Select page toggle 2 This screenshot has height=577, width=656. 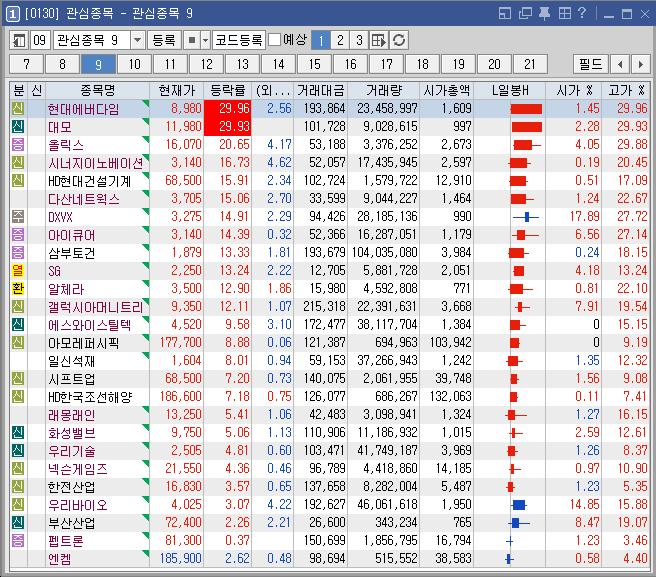click(x=340, y=40)
